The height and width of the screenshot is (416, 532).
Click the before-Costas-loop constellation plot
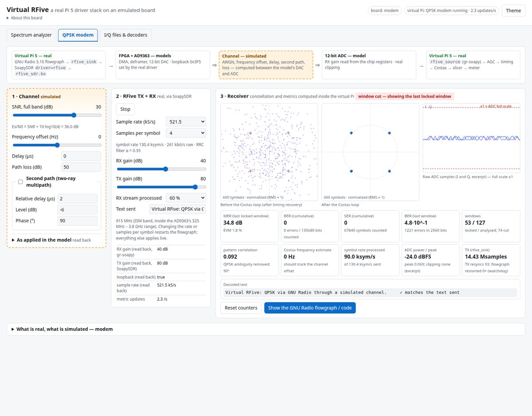click(269, 152)
